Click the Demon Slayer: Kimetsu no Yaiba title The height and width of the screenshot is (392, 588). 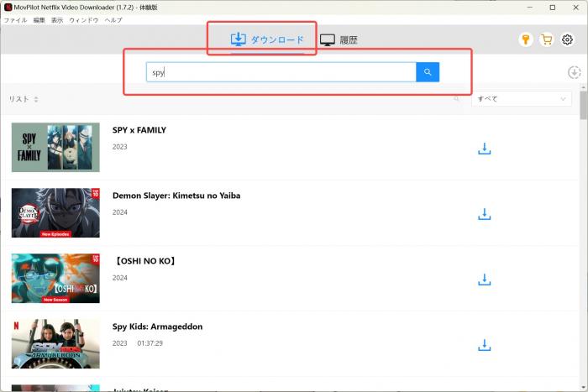[x=176, y=196]
